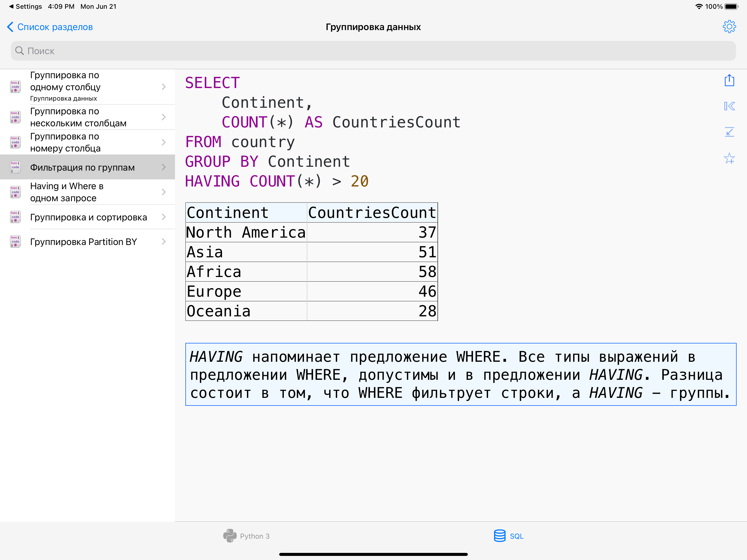
Task: Click code icon next to Группировка и сортировка
Action: click(x=15, y=217)
